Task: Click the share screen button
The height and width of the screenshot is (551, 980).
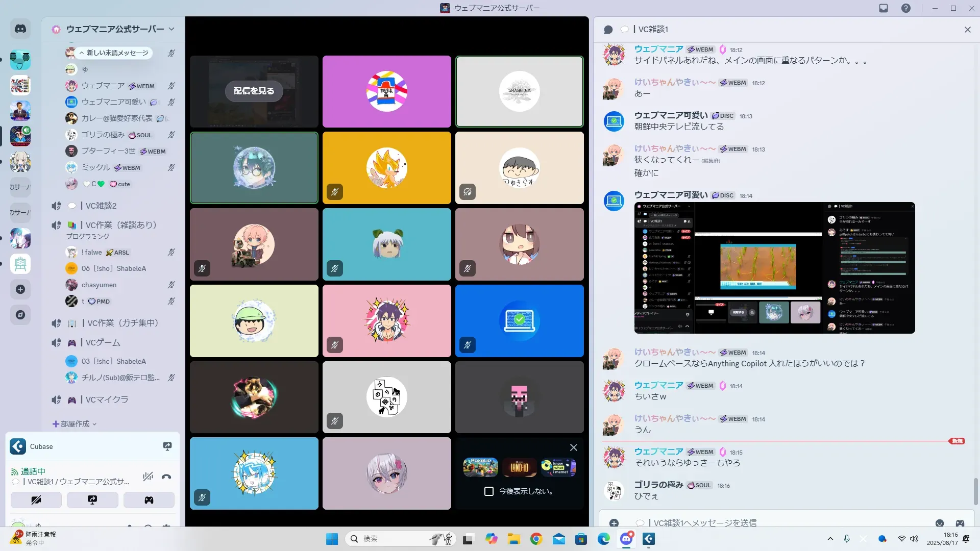Action: (x=92, y=500)
